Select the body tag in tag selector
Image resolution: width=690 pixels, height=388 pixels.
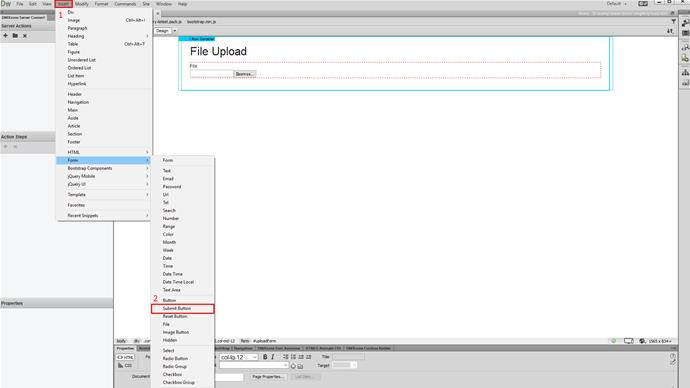(121, 341)
